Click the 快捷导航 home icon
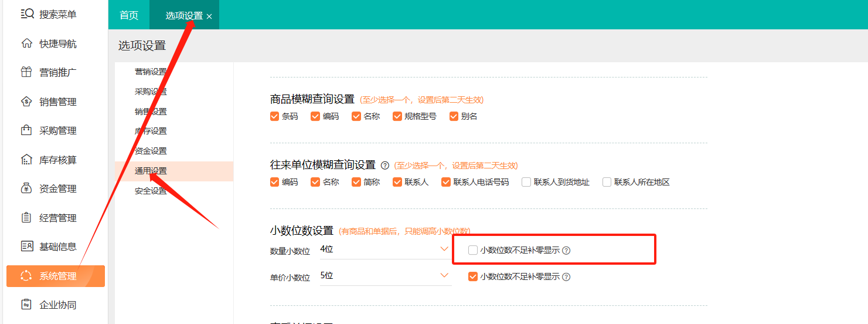868x324 pixels. pyautogui.click(x=26, y=43)
